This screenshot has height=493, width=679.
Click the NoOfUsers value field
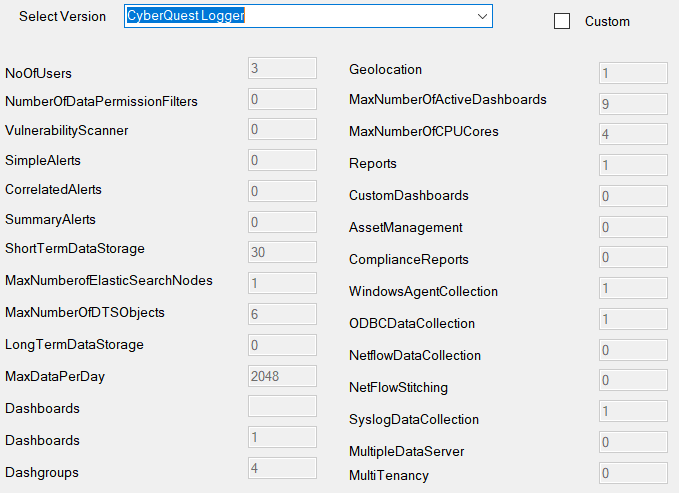tap(282, 68)
